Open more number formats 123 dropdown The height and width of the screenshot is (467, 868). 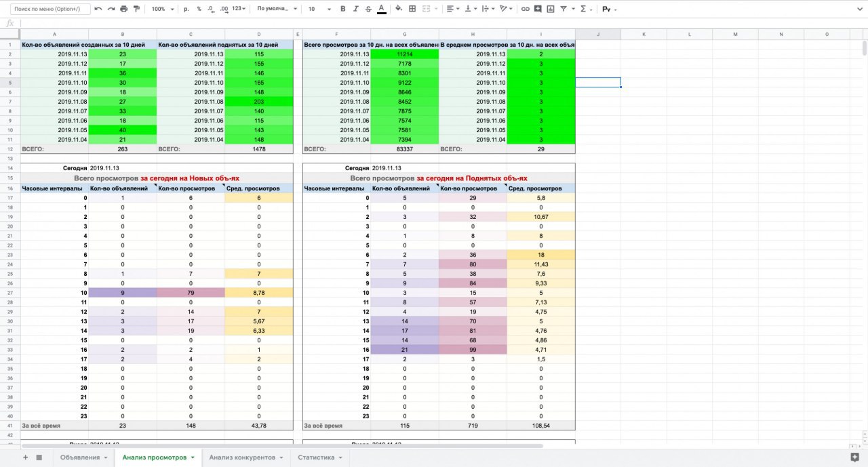[239, 9]
